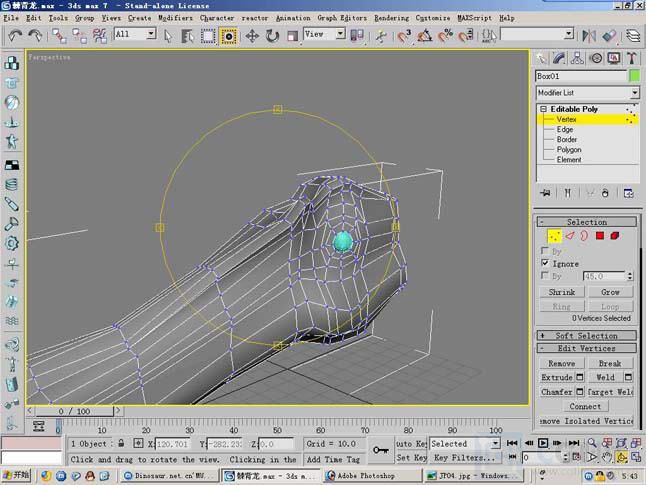Open the MAXScript menu
The width and height of the screenshot is (646, 485).
tap(474, 18)
